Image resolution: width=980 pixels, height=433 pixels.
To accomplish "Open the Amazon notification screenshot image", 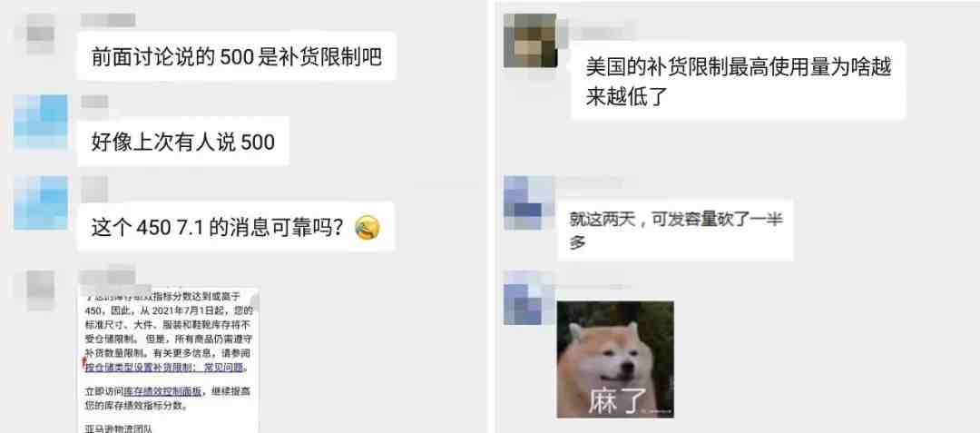I will coord(168,360).
